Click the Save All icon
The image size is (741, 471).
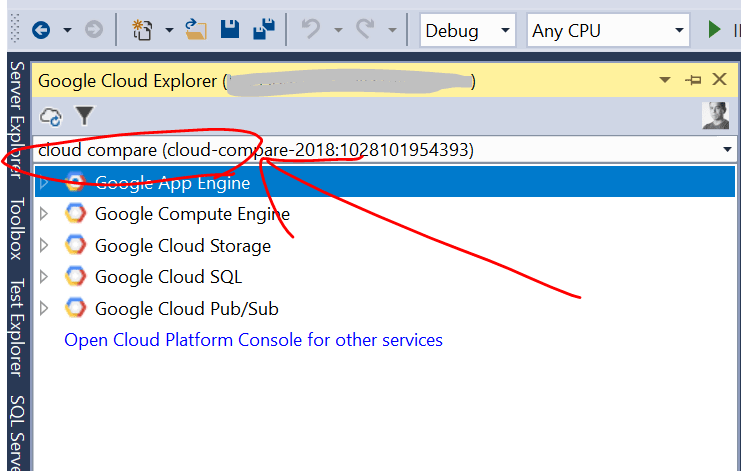[264, 29]
